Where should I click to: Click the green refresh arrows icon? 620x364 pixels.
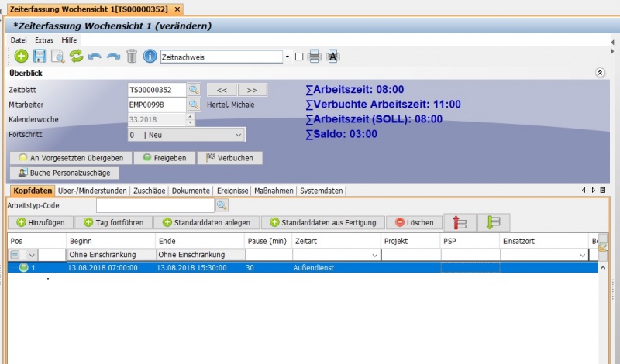tap(76, 56)
